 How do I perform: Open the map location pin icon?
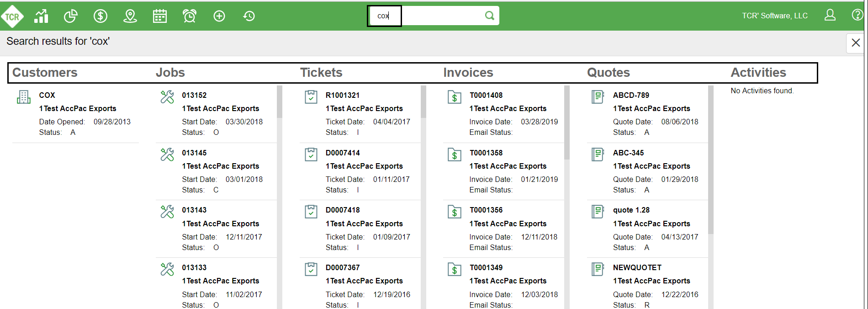tap(130, 16)
